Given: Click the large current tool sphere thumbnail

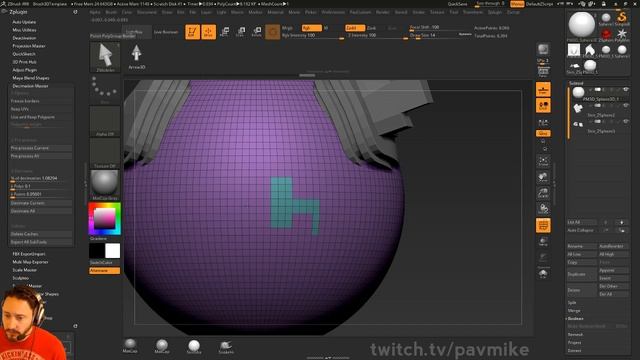Looking at the screenshot, I should click(x=582, y=25).
